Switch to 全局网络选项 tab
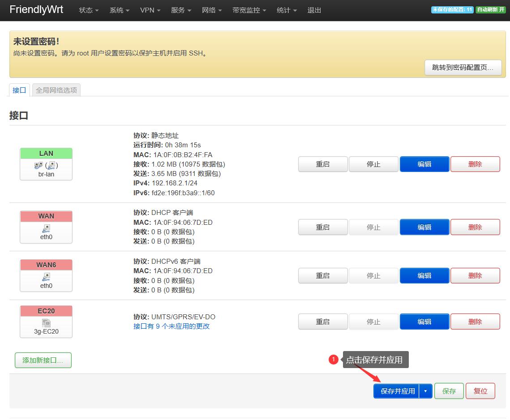The image size is (510, 420). tap(56, 90)
